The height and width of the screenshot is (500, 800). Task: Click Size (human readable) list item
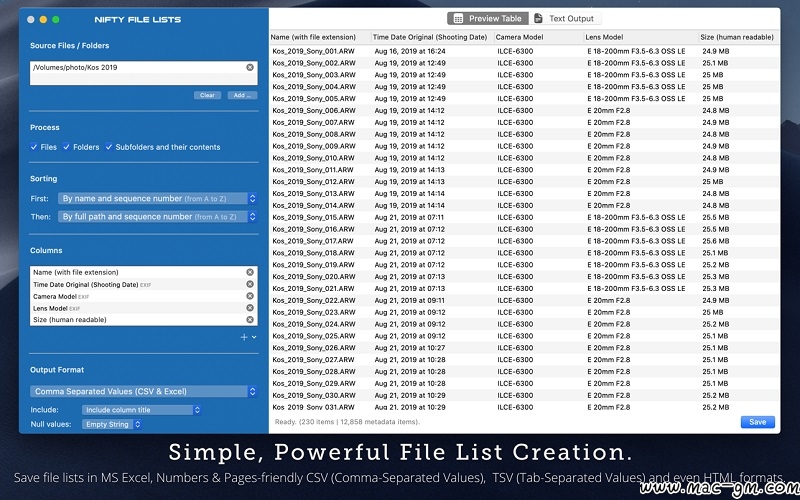click(143, 320)
